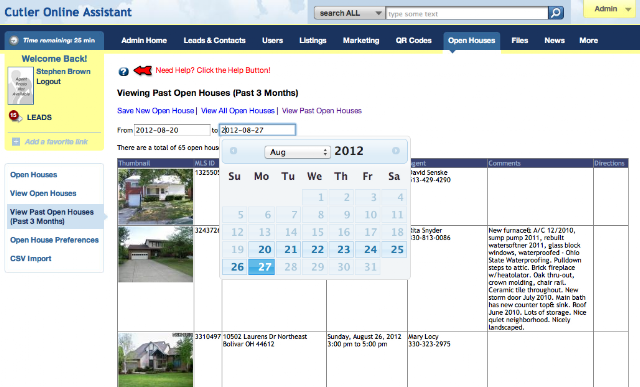Open the Aug month dropdown in calendar
Image resolution: width=640 pixels, height=387 pixels.
tap(297, 152)
